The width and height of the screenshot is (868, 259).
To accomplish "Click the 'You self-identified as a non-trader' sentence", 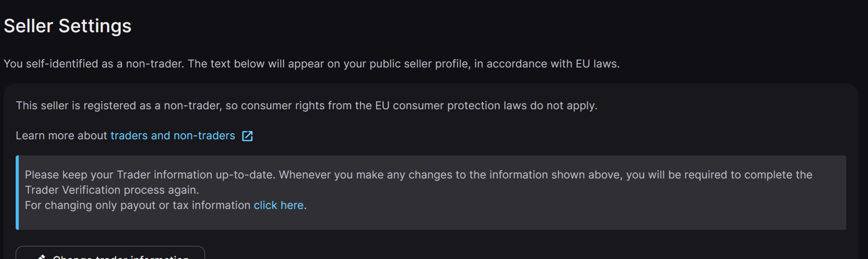I will (94, 64).
